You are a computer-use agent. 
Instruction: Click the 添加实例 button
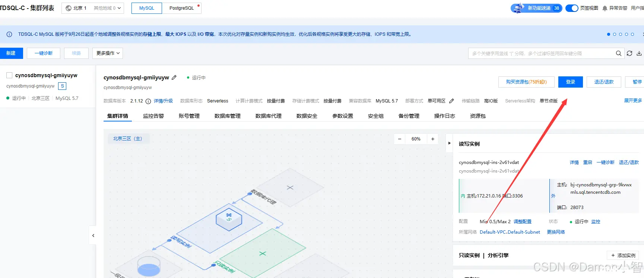pyautogui.click(x=623, y=255)
